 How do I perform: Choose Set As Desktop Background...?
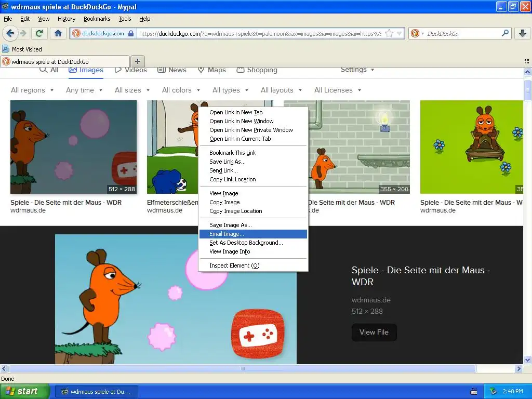[253, 243]
